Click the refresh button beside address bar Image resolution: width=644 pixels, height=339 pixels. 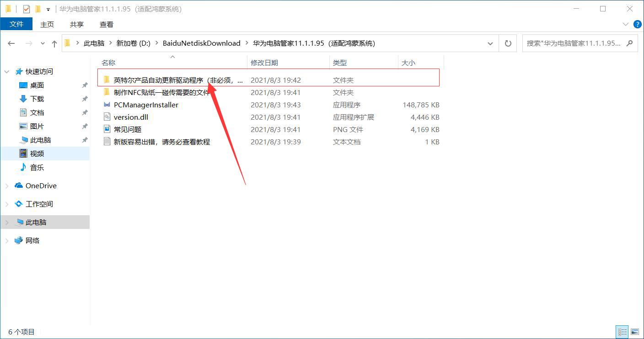point(508,43)
